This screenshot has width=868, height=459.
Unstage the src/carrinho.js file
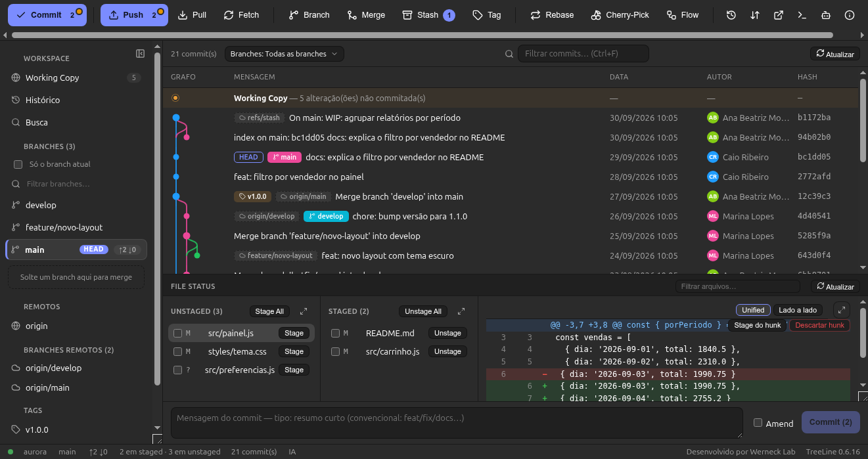(x=447, y=352)
